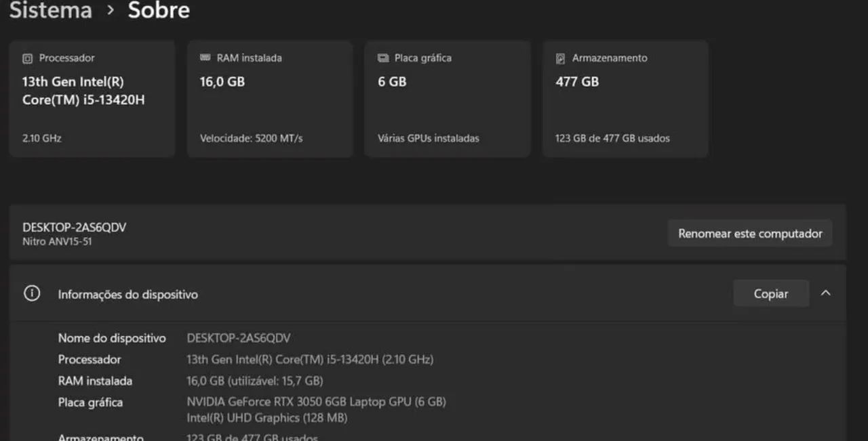Image resolution: width=868 pixels, height=441 pixels.
Task: Click Informações do dispositivo header text
Action: [x=128, y=295]
